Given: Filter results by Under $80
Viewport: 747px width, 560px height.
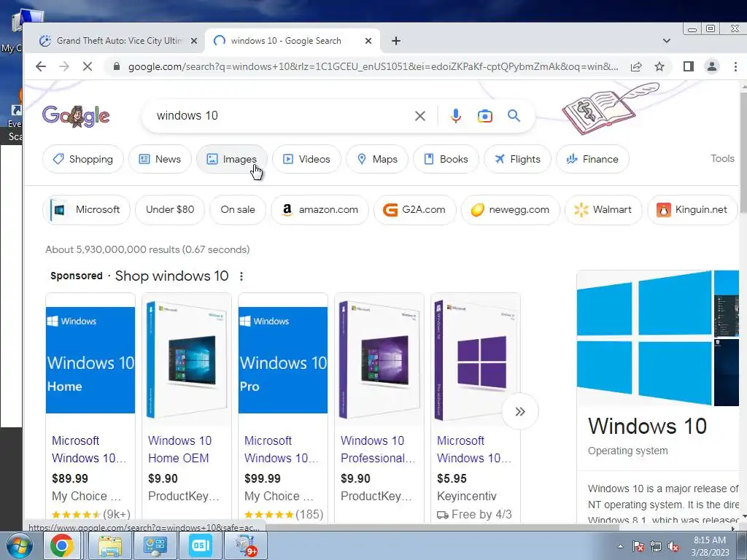Looking at the screenshot, I should tap(169, 209).
